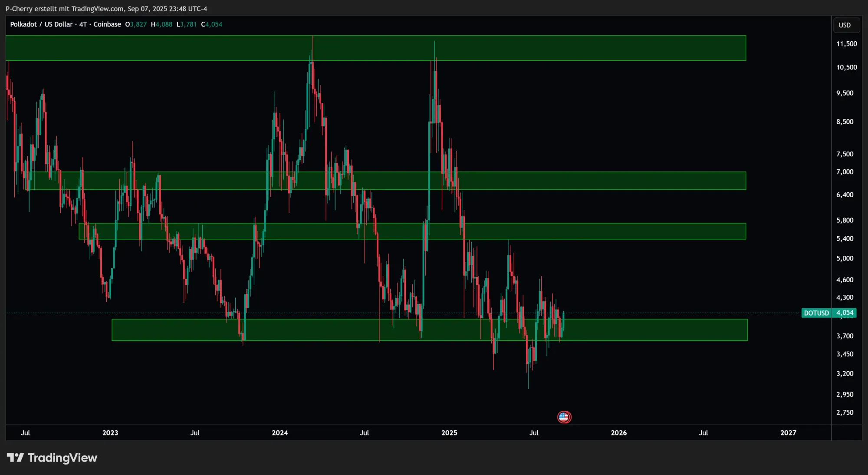
Task: Click the 2024 time axis label
Action: point(280,433)
